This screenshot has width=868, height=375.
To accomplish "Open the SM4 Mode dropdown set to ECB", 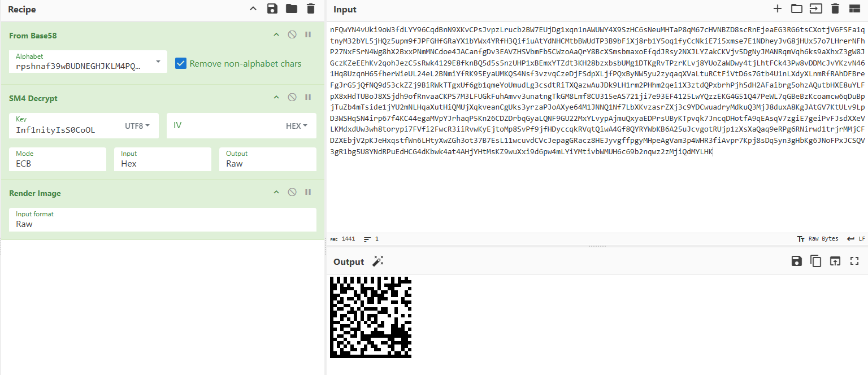I will [x=58, y=159].
